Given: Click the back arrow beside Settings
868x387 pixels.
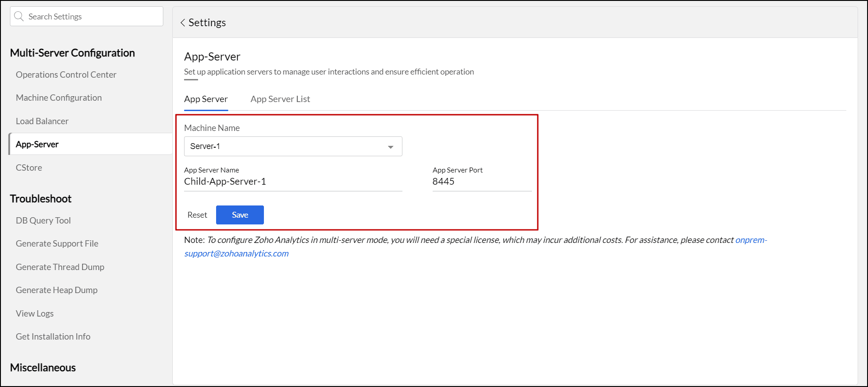Looking at the screenshot, I should tap(183, 23).
